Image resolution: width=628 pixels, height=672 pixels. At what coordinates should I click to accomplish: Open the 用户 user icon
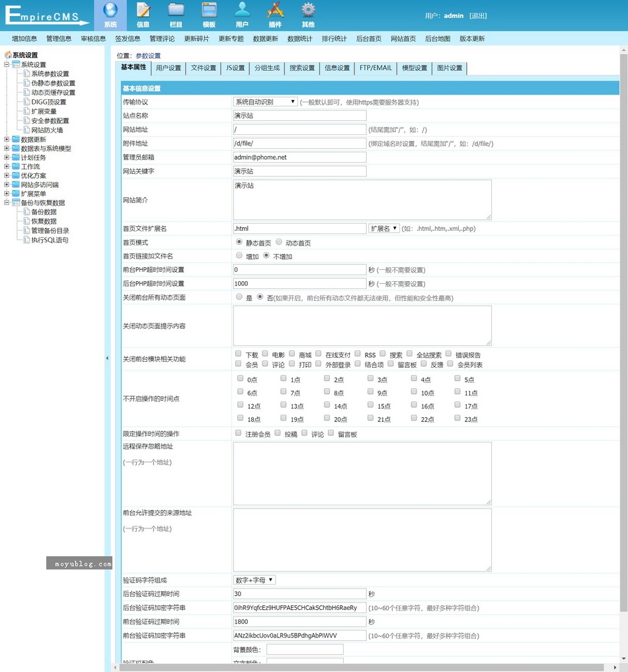[242, 11]
